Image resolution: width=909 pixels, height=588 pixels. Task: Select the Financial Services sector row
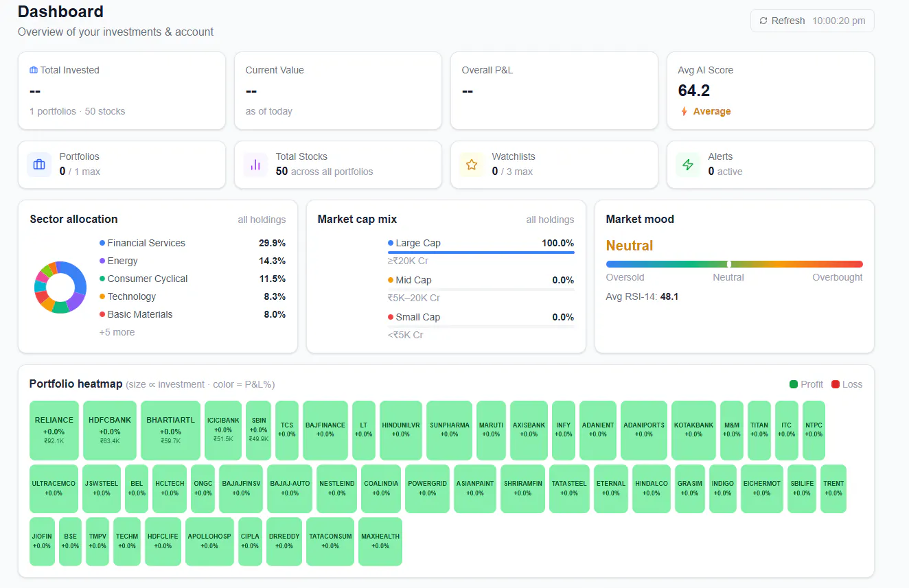(192, 243)
